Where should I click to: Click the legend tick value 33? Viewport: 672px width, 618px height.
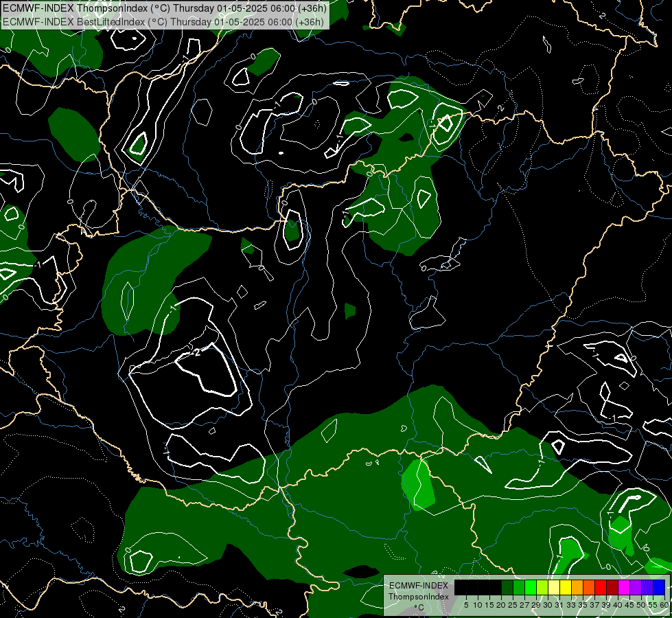571,605
